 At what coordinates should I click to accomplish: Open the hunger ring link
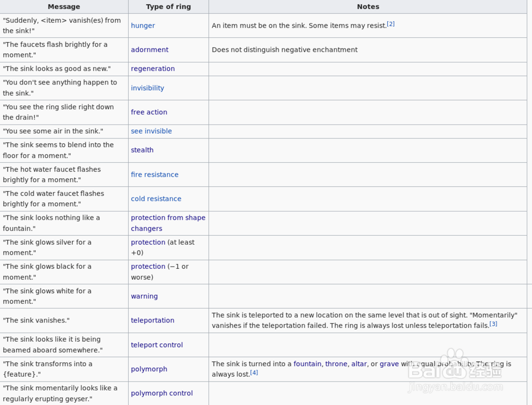coord(143,26)
